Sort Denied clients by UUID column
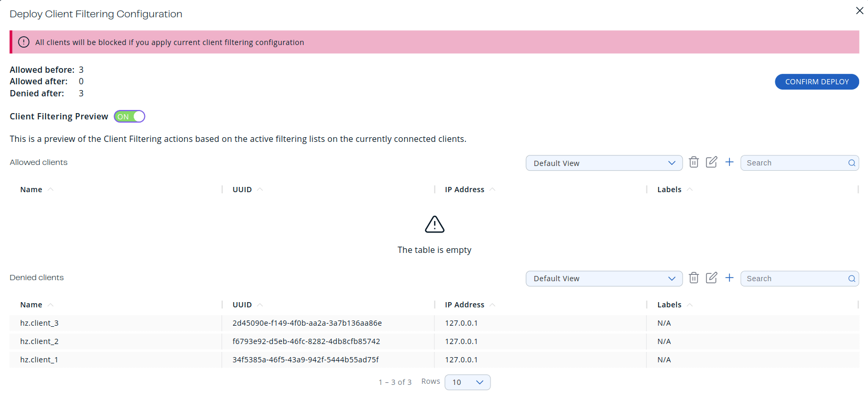Viewport: 868px width, 399px height. [x=242, y=305]
